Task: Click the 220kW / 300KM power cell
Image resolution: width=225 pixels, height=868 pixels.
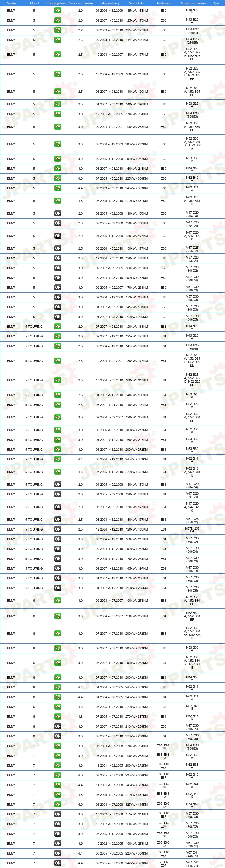Action: click(x=137, y=854)
